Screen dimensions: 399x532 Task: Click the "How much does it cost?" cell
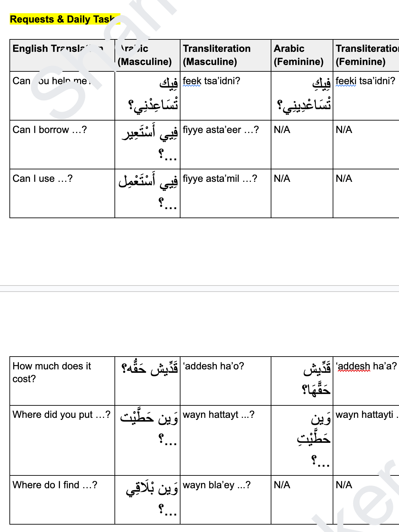pos(52,372)
